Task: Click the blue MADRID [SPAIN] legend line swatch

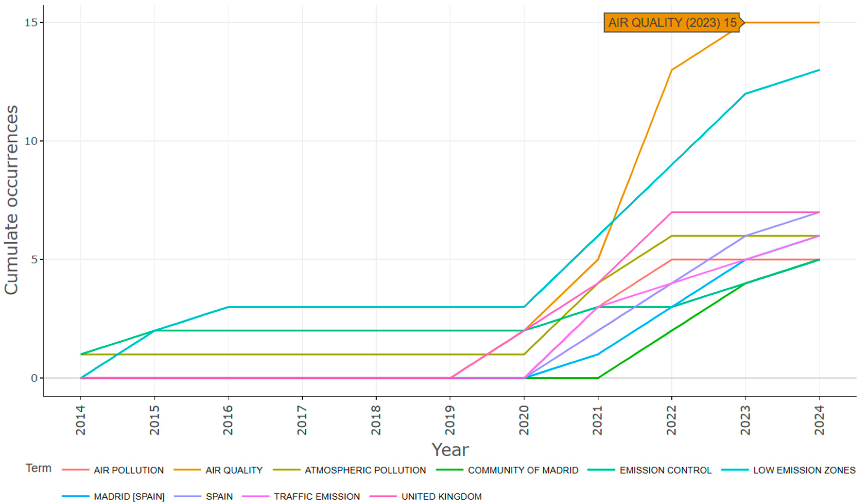Action: point(75,496)
